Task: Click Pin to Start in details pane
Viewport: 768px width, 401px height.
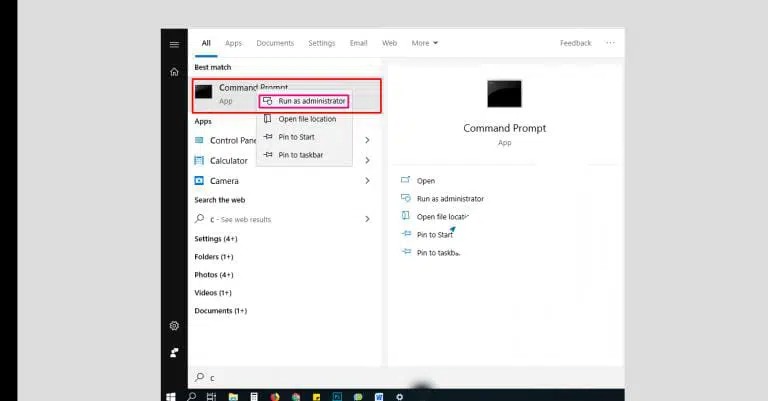Action: point(427,235)
